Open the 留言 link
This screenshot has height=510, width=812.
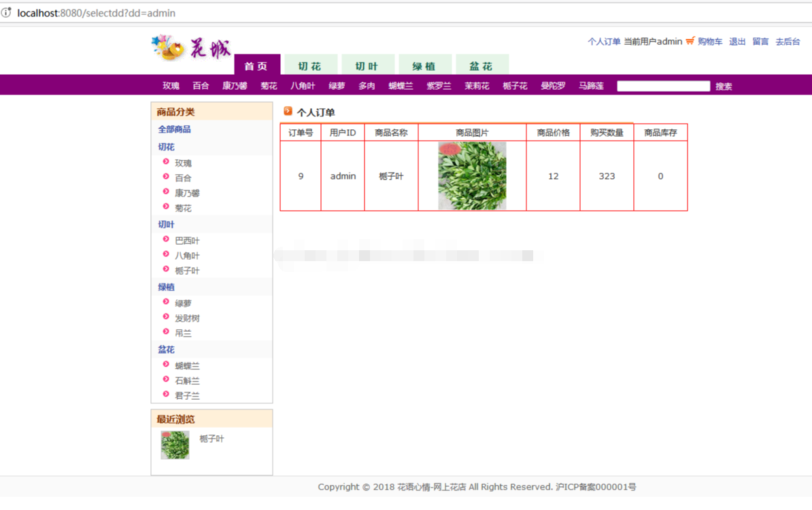(761, 41)
